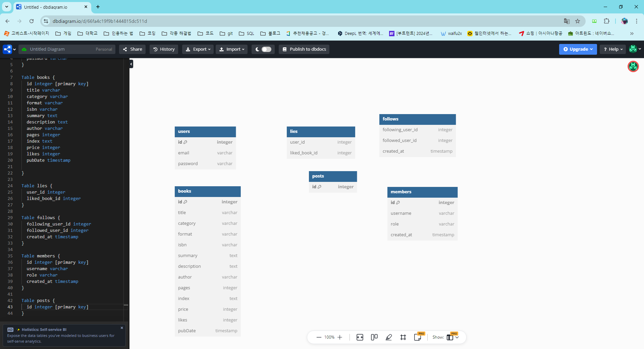Click followed_user_id row in follows table
The image size is (644, 349).
(418, 141)
